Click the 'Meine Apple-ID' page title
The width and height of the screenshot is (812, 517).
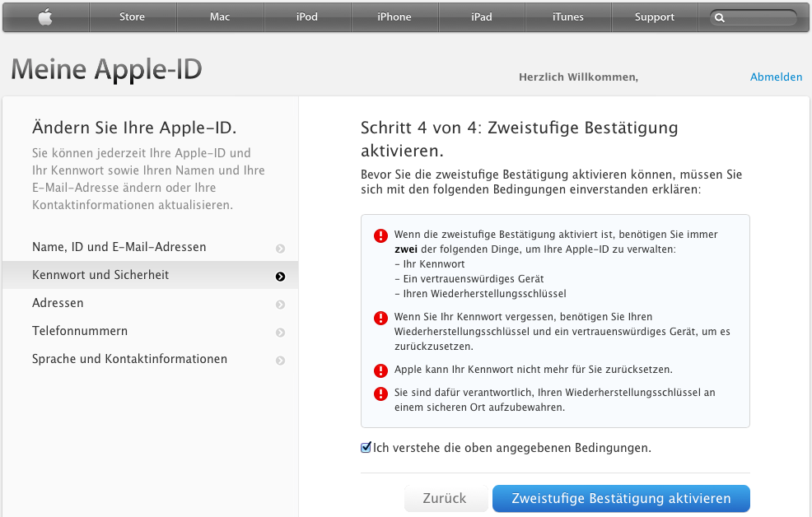[107, 69]
